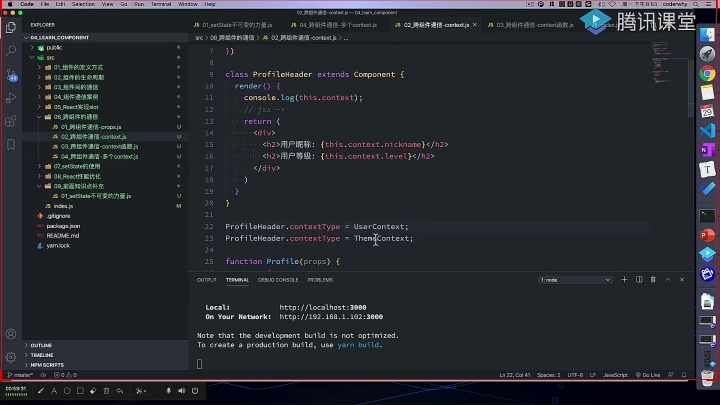Screen dimensions: 720x405
Task: Create a new terminal with plus icon
Action: click(x=624, y=280)
